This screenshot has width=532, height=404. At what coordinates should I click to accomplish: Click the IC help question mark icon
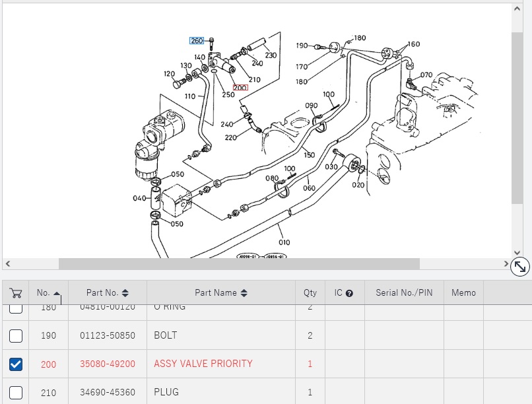coord(349,293)
